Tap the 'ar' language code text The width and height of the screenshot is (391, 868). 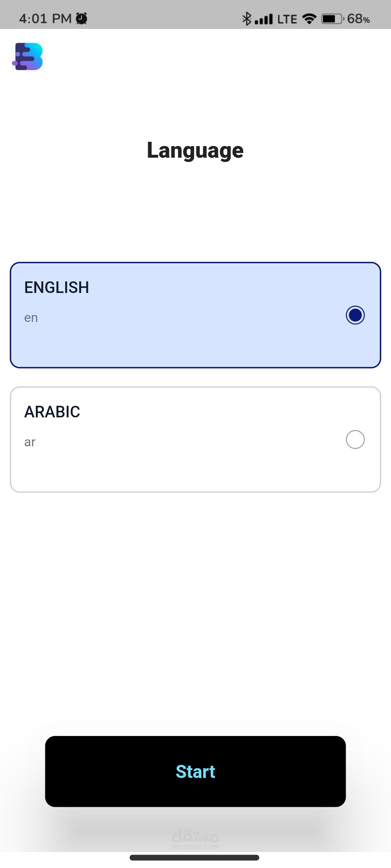pyautogui.click(x=30, y=442)
